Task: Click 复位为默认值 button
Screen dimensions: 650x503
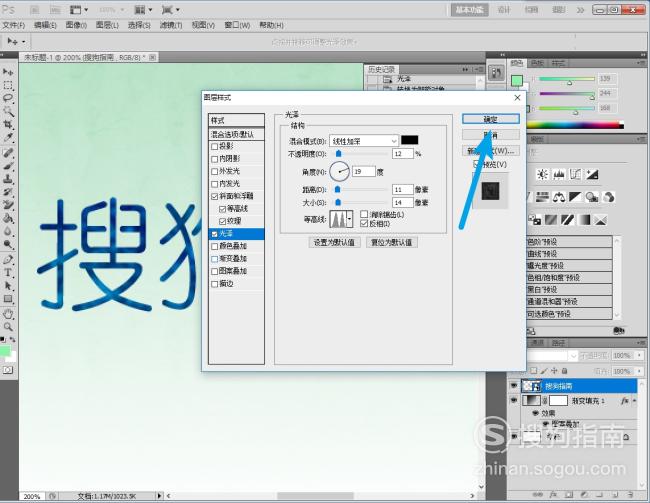Action: 392,243
